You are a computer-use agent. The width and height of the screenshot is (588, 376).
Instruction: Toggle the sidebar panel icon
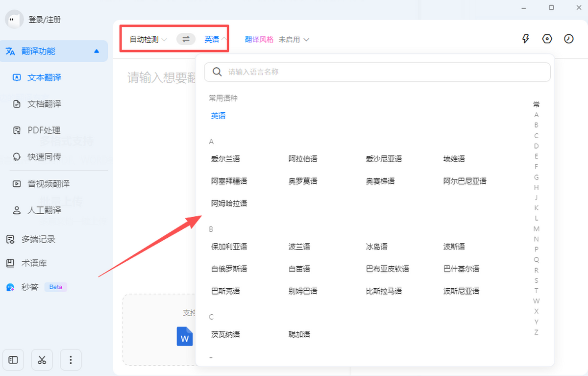point(13,360)
